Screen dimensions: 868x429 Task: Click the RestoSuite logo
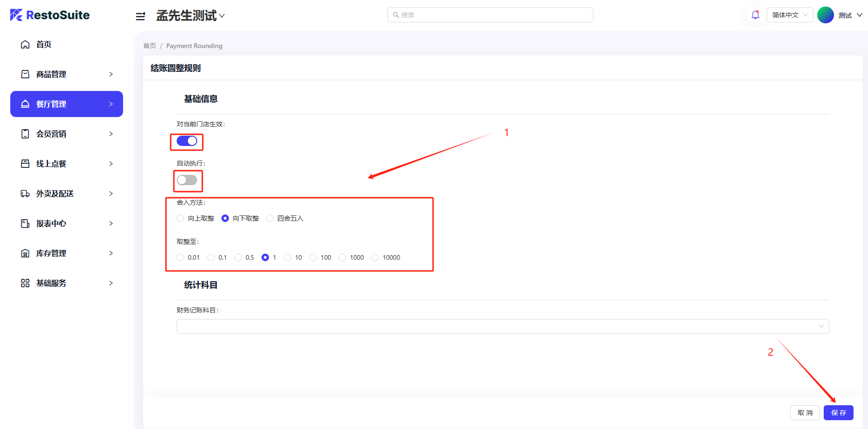tap(50, 15)
